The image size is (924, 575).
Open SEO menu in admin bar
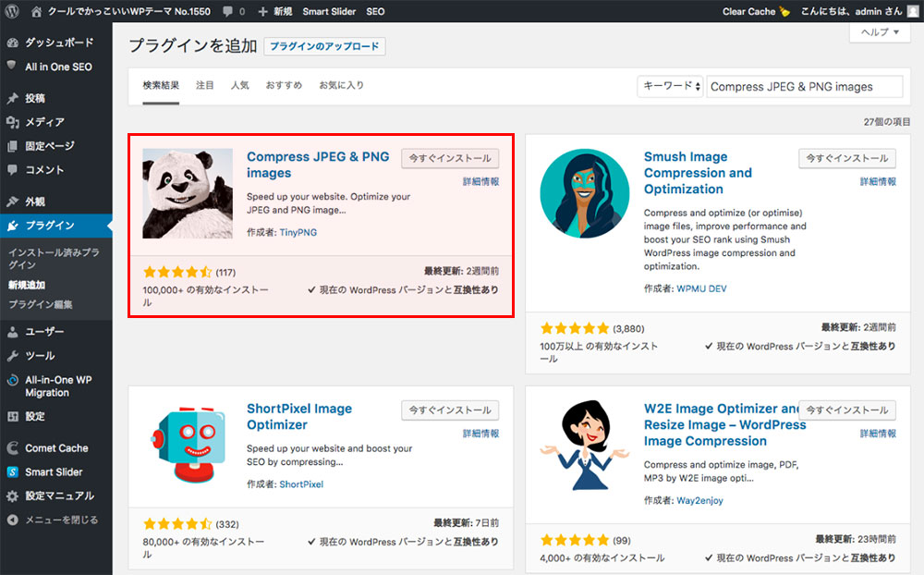pyautogui.click(x=375, y=11)
